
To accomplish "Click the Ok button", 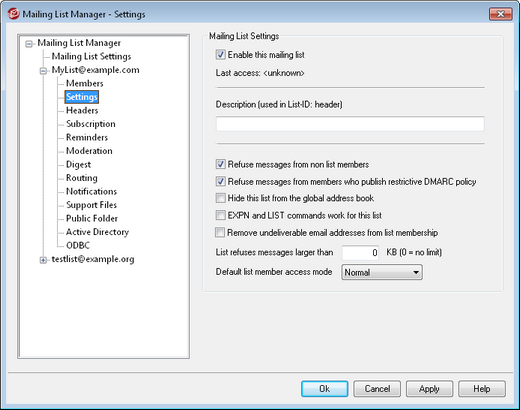I will click(325, 389).
